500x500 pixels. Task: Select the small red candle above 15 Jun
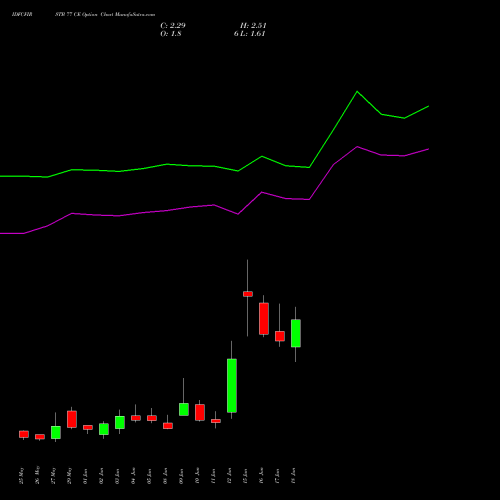pyautogui.click(x=248, y=294)
